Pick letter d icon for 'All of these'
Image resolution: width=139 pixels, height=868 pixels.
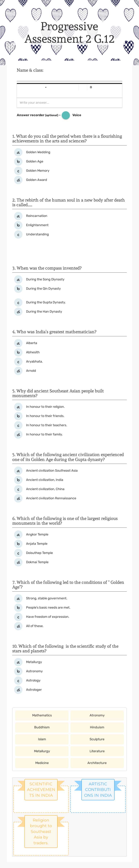pos(18,626)
